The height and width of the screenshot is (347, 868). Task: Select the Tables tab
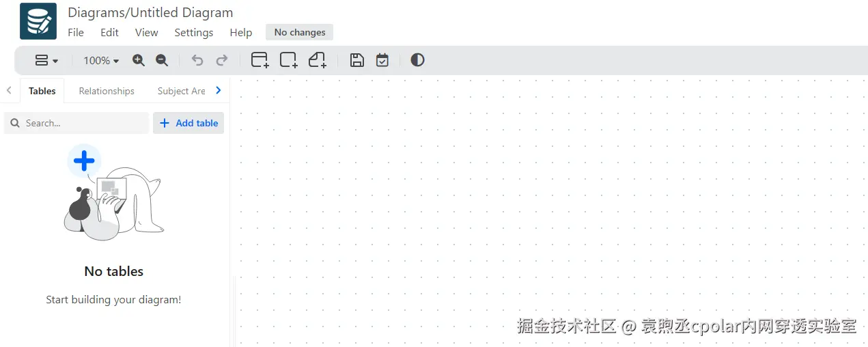pos(42,91)
